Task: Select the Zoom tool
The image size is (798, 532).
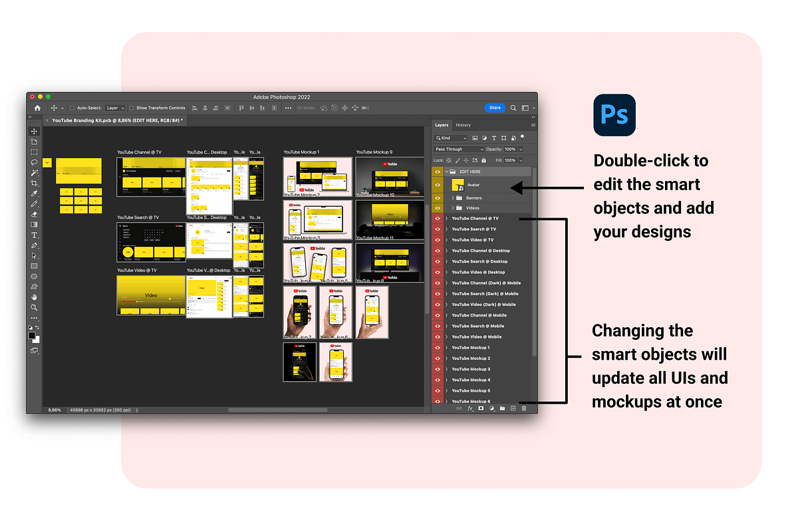Action: tap(34, 307)
